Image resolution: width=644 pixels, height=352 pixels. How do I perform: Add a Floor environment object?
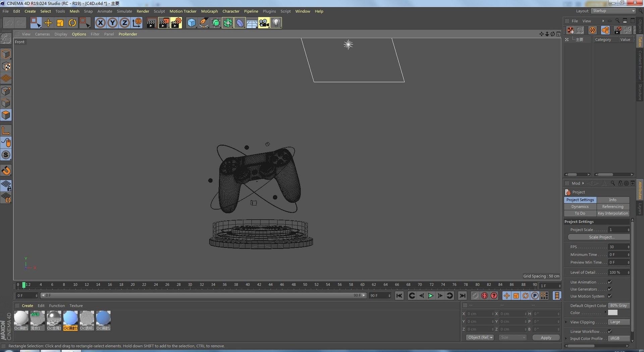[252, 23]
